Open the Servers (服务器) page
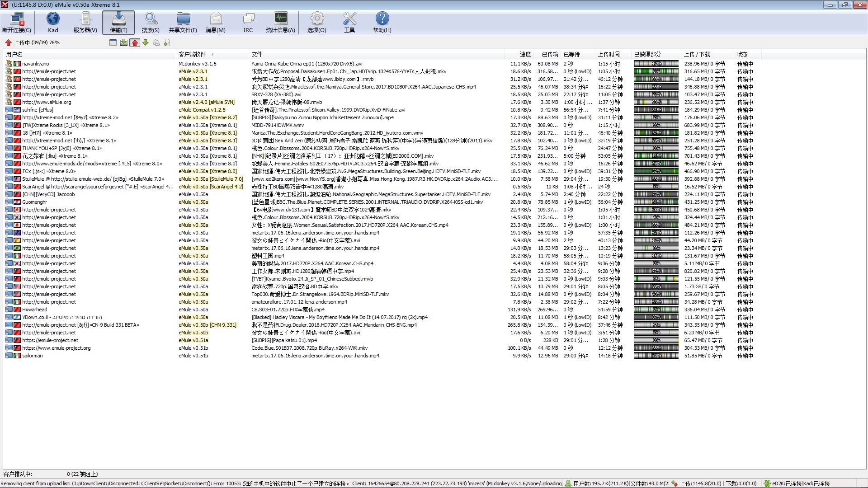Viewport: 868px width, 488px height. pyautogui.click(x=85, y=23)
